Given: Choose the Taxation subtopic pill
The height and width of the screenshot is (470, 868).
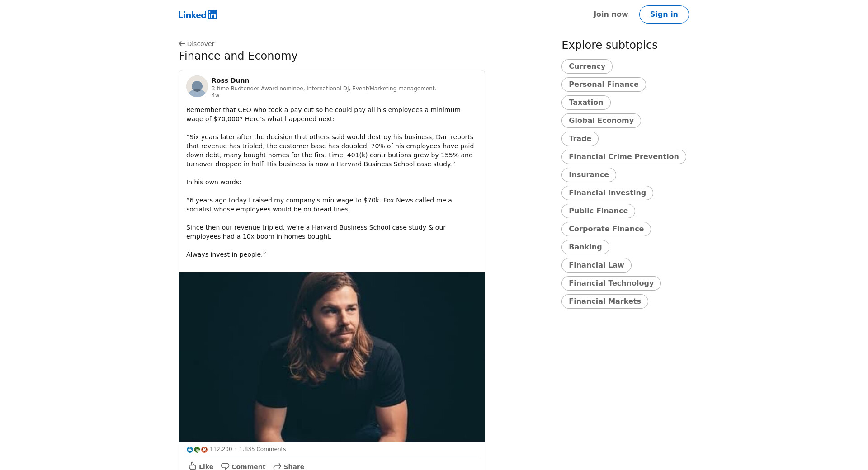Looking at the screenshot, I should click(x=585, y=103).
